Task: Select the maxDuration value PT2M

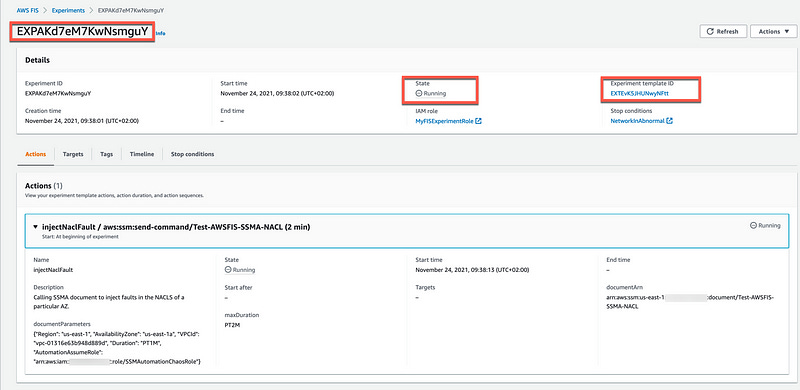Action: (x=231, y=325)
